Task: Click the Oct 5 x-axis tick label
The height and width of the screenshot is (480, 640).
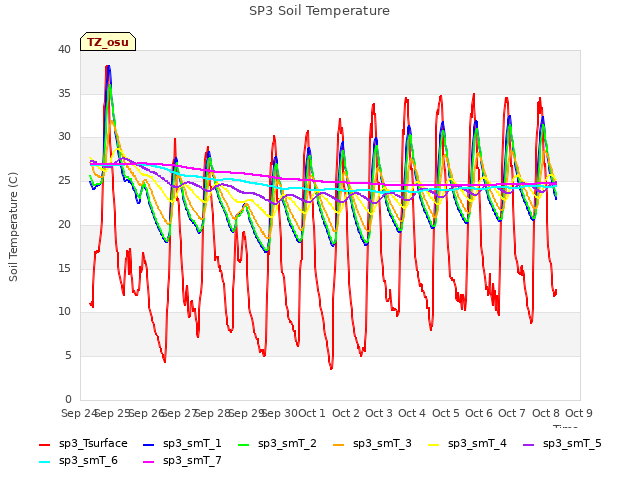Action: click(446, 413)
